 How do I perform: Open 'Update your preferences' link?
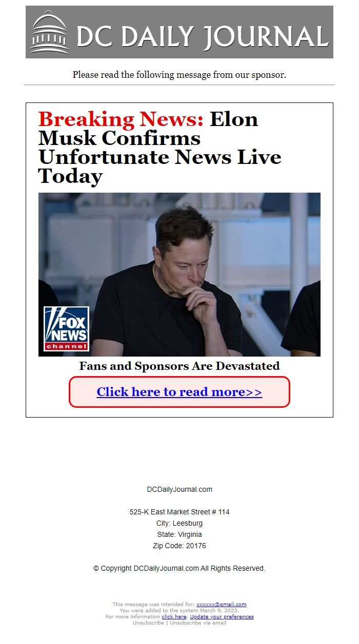point(222,617)
